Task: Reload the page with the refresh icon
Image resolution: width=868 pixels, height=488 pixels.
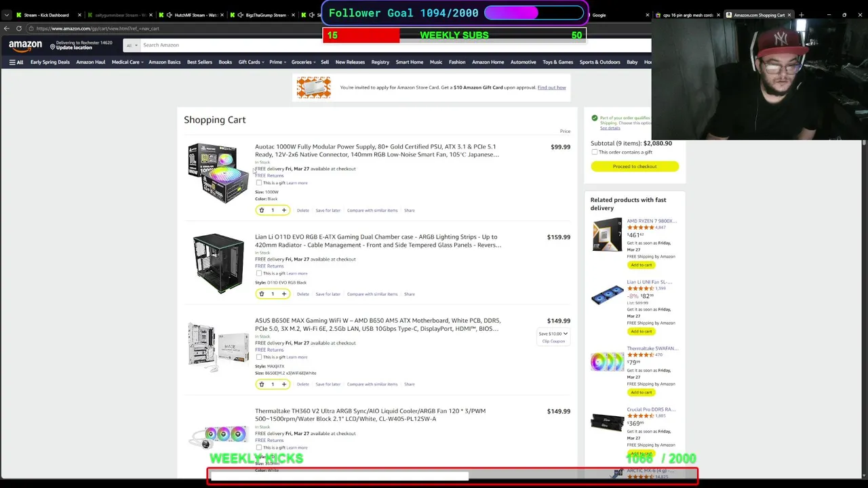Action: [19, 28]
